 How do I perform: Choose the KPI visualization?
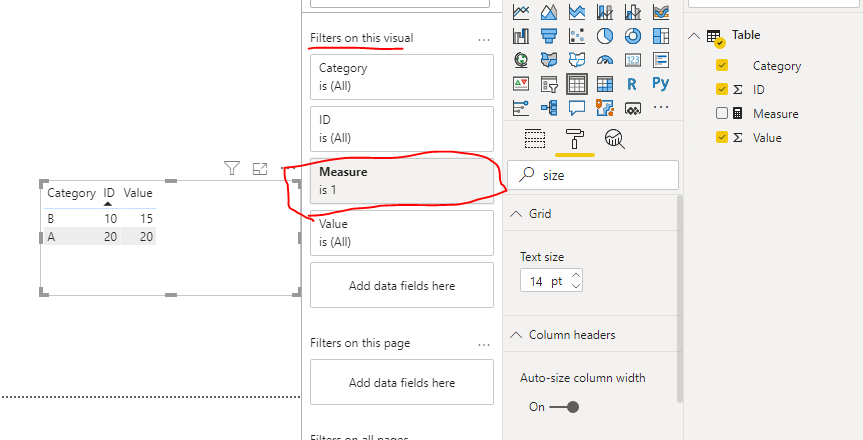(x=521, y=84)
